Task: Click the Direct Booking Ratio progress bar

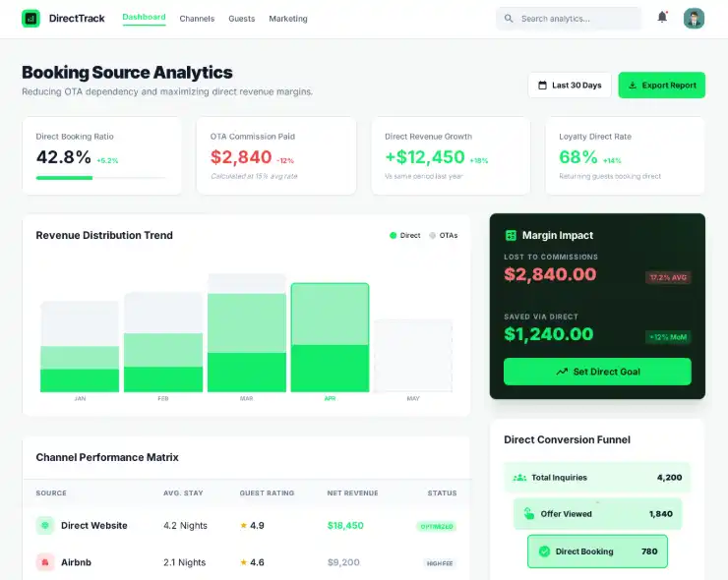Action: [x=101, y=178]
